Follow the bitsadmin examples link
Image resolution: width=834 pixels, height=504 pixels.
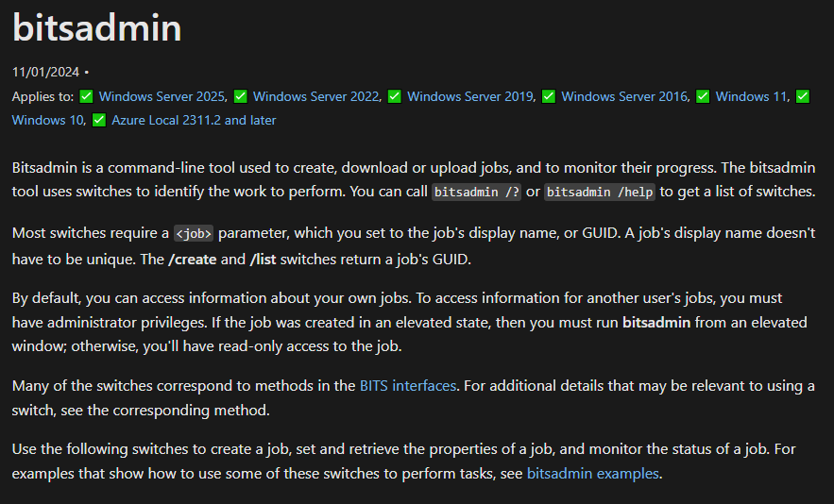click(592, 473)
